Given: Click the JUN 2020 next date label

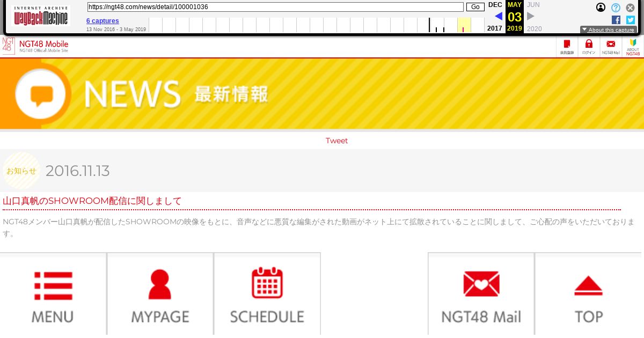Looking at the screenshot, I should pos(534,17).
